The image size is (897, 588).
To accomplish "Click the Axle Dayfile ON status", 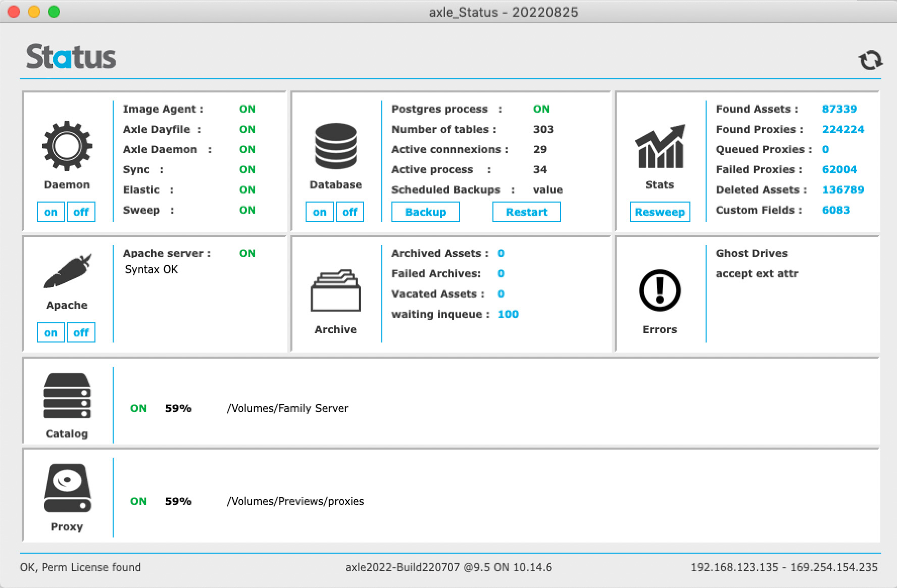I will tap(247, 129).
